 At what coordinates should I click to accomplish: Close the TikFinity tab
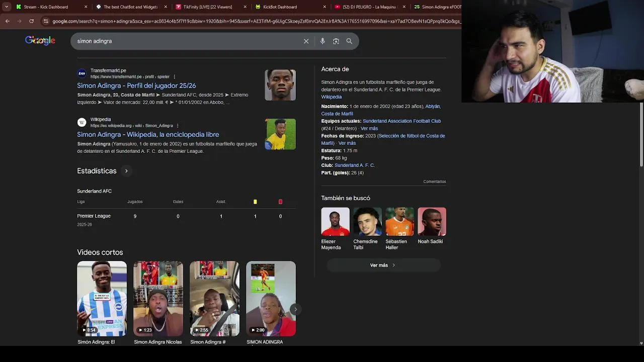[x=246, y=7]
